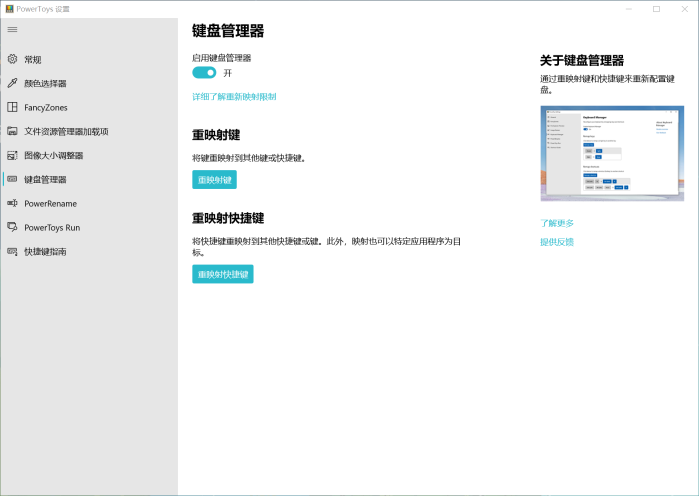Click the FancyZones grid layout icon

(x=12, y=107)
